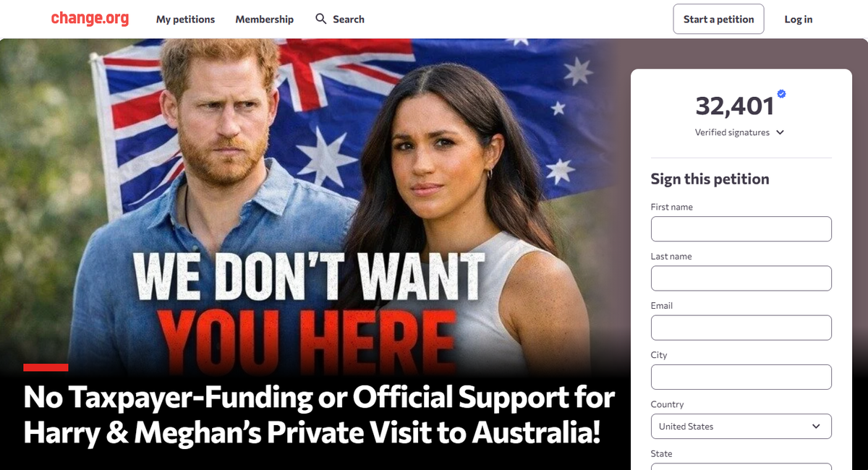Open Search in the top navigation
The image size is (868, 470).
(340, 20)
